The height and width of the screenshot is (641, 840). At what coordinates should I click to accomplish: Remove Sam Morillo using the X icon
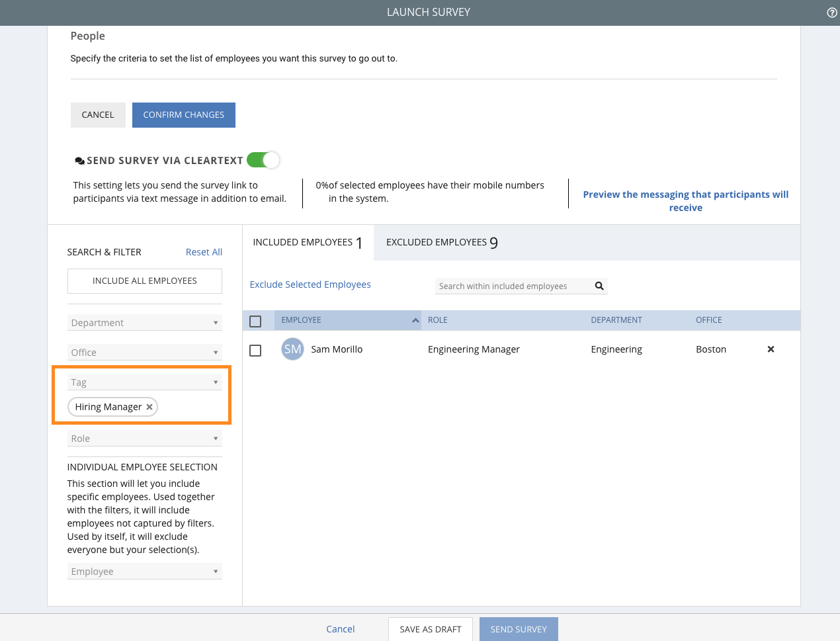coord(771,349)
